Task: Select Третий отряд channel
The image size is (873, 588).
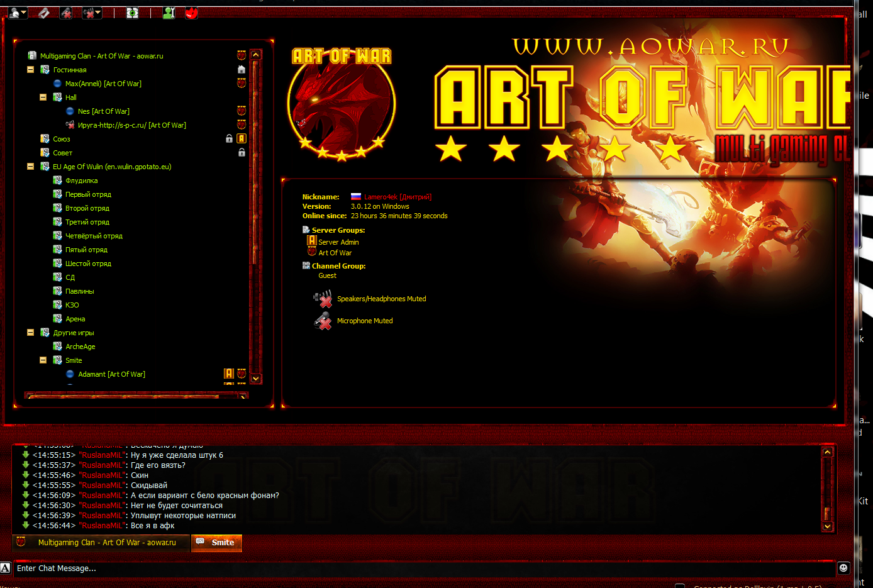Action: [87, 222]
